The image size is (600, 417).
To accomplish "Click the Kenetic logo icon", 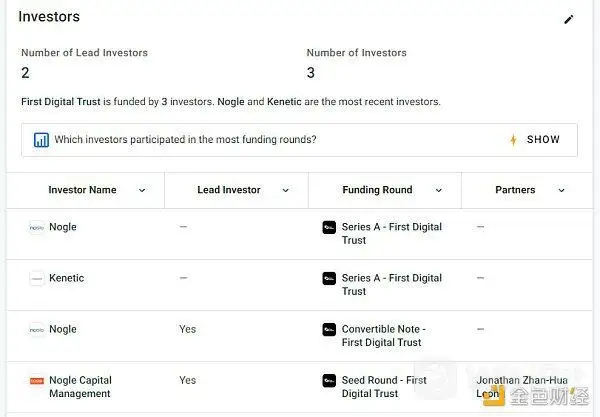I will (x=37, y=279).
